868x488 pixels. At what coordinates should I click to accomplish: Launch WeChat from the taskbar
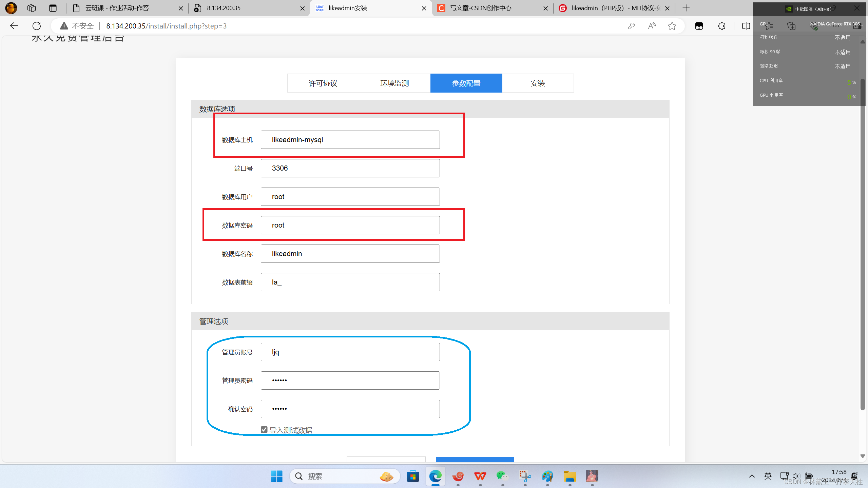coord(502,476)
